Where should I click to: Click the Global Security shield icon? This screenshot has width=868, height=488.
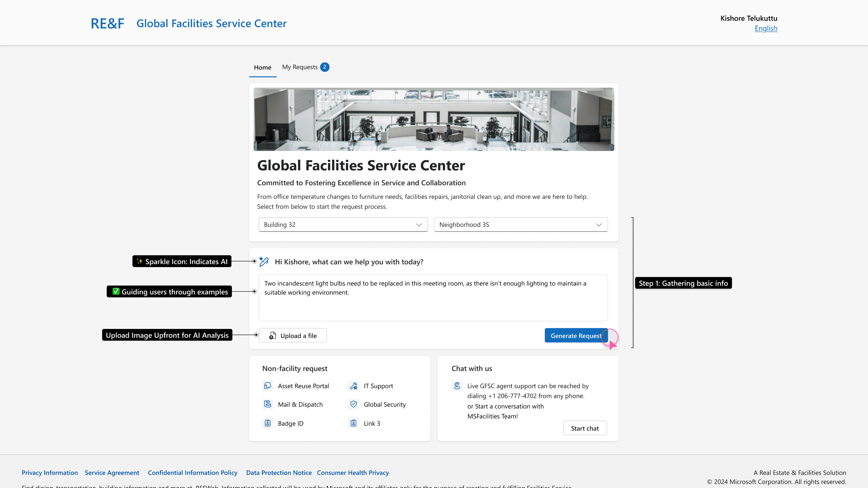[353, 404]
